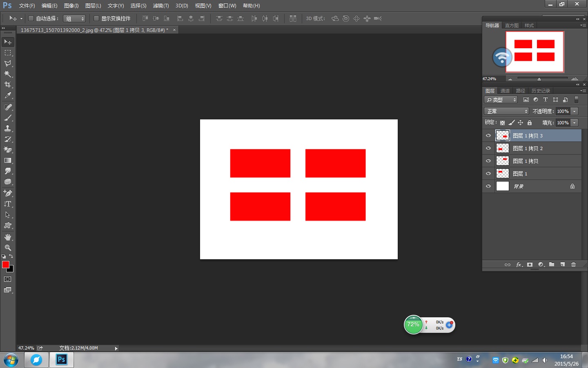The height and width of the screenshot is (368, 588).
Task: Select the Eraser tool
Action: point(8,150)
